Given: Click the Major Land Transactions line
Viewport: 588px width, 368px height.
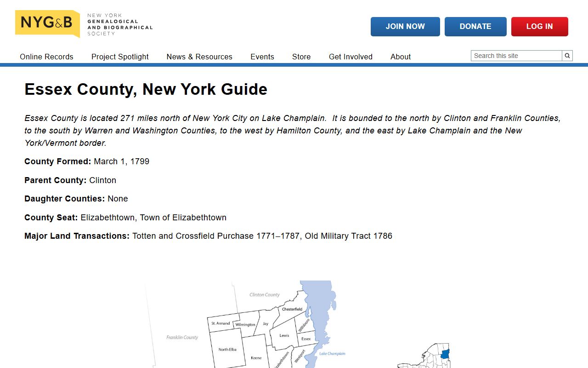Looking at the screenshot, I should (x=208, y=236).
